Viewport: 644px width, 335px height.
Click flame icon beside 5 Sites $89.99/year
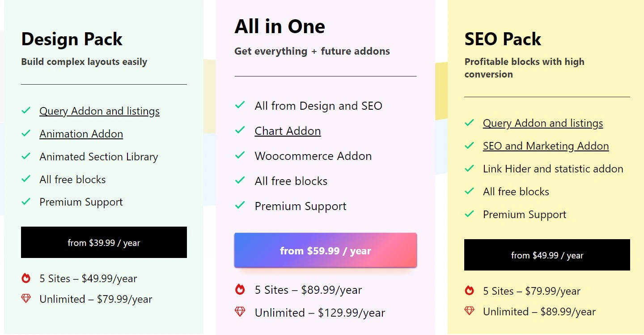tap(240, 289)
